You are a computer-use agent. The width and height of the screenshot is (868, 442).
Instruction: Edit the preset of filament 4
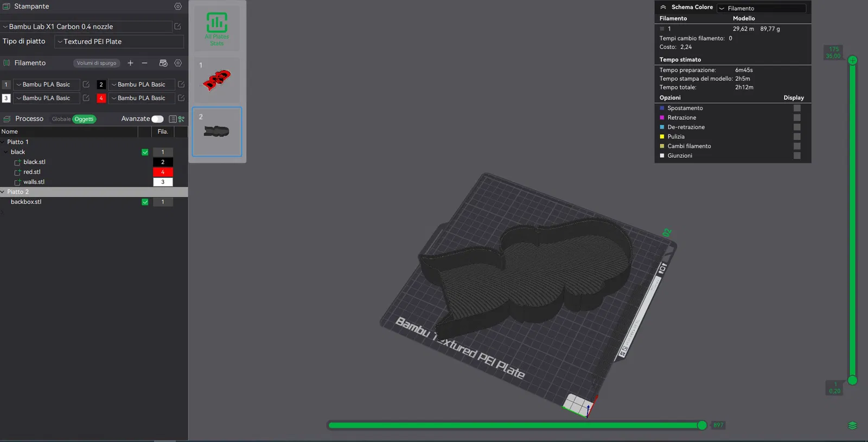(x=181, y=98)
